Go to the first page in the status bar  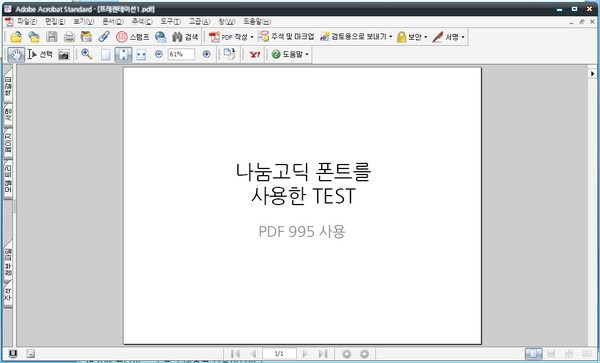click(235, 354)
